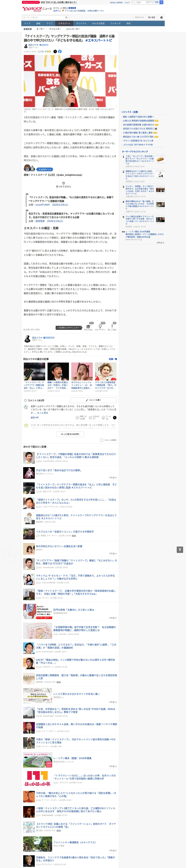The width and height of the screenshot is (186, 868).
Task: Close the 肛門の悪鳴 ad
Action: [x=115, y=618]
